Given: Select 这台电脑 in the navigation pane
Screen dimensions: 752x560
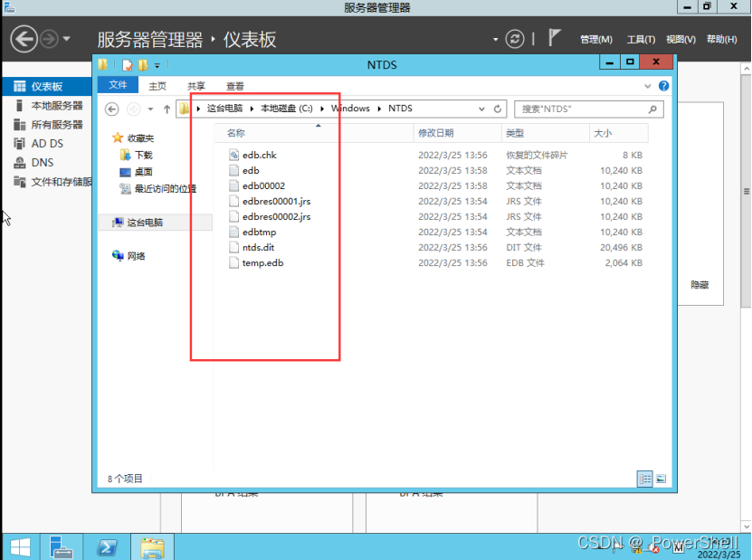Looking at the screenshot, I should (155, 223).
